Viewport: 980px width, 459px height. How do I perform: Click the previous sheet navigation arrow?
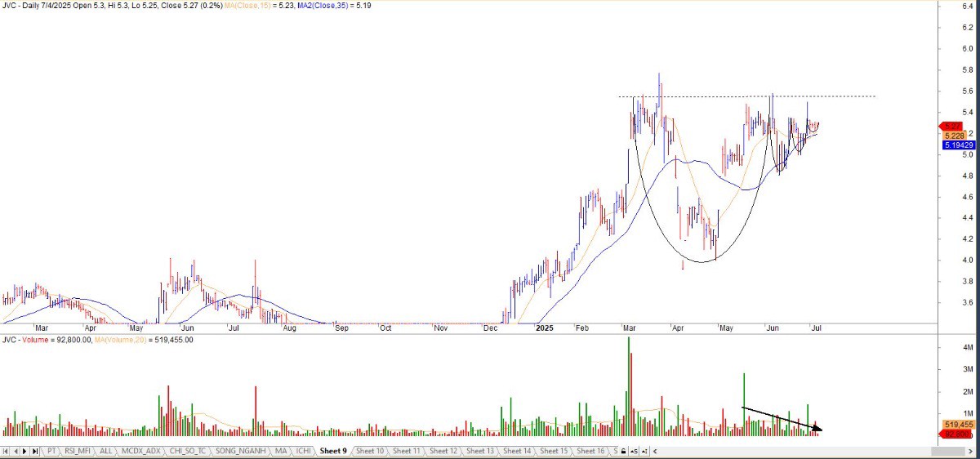[16, 451]
